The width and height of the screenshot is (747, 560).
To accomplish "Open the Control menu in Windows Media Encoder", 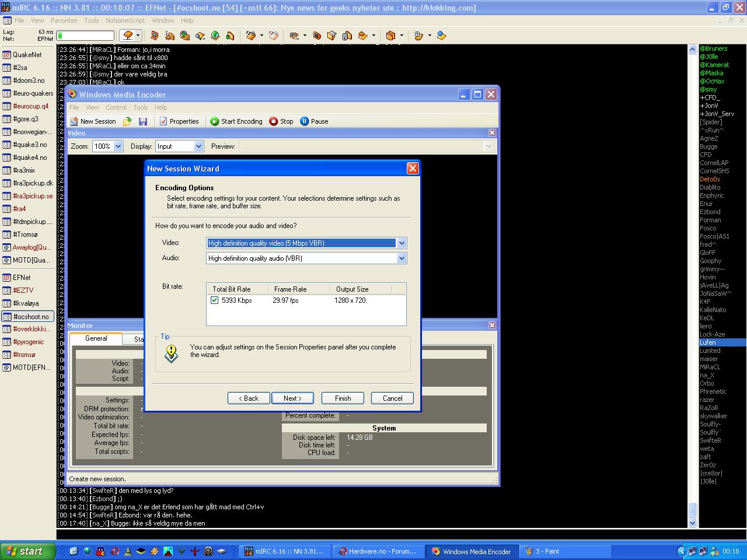I will [x=116, y=107].
